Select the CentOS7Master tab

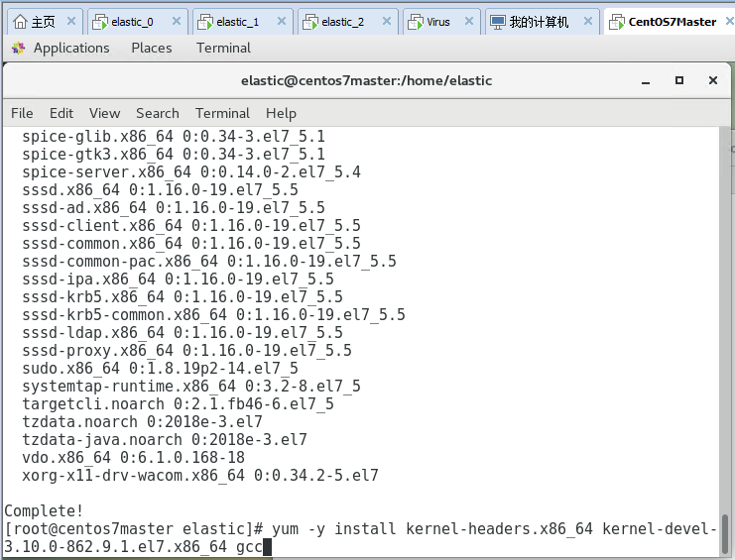click(672, 22)
